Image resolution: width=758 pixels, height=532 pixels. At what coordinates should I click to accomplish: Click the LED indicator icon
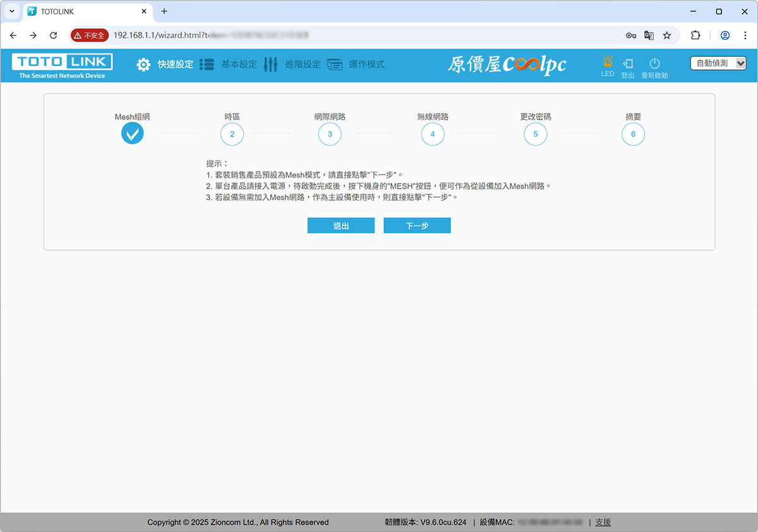point(608,63)
